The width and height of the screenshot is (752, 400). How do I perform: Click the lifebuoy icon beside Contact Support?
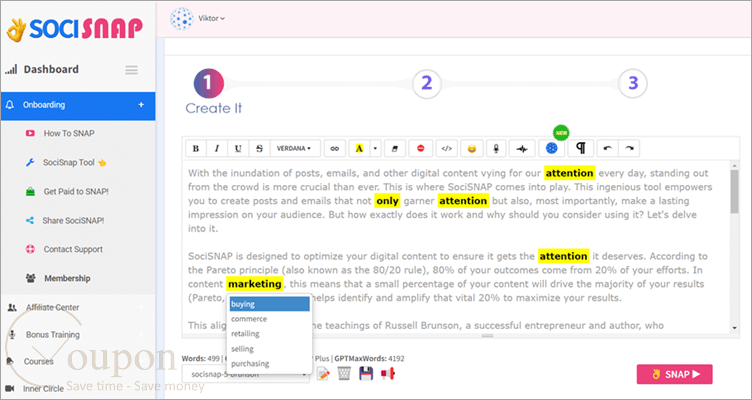tap(30, 249)
